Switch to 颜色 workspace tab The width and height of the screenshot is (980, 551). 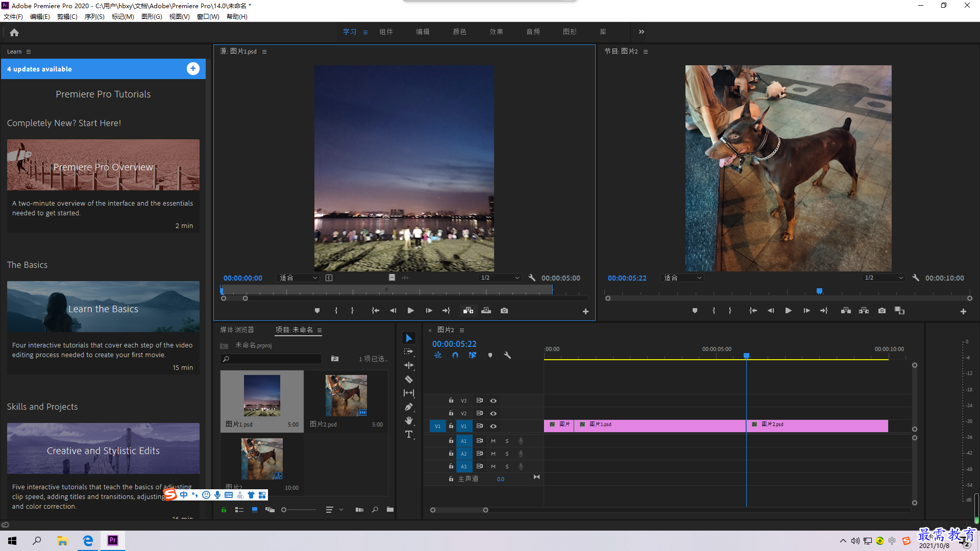point(459,32)
